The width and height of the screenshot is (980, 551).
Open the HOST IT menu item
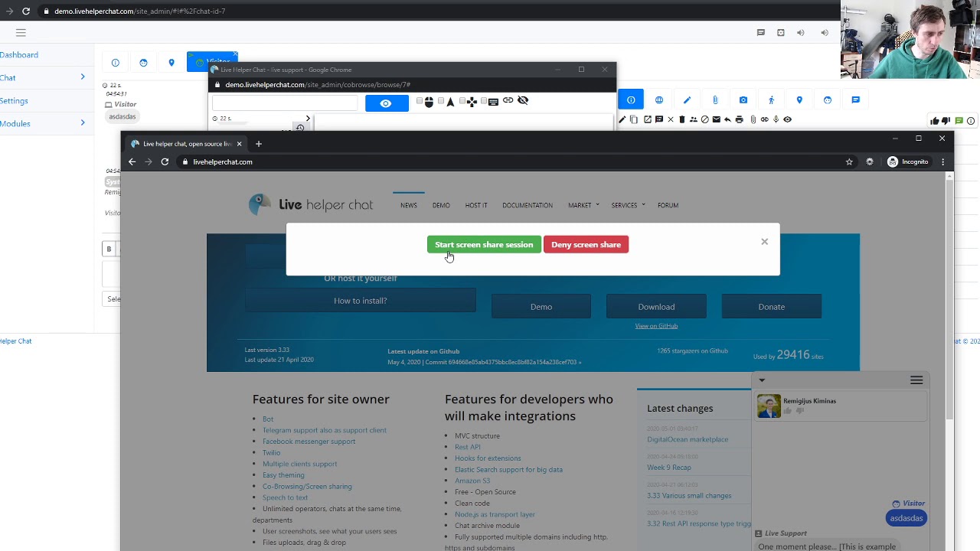(x=476, y=205)
